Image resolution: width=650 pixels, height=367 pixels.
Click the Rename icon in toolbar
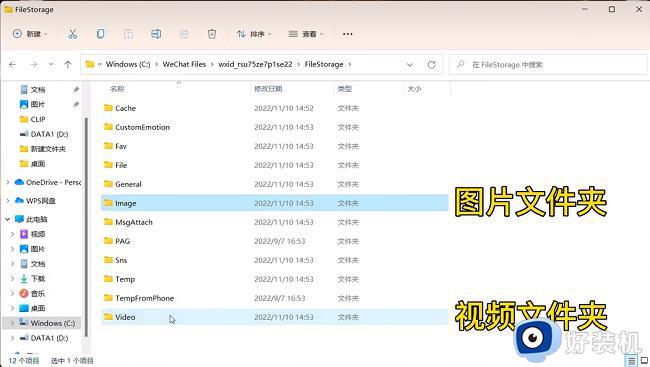(x=156, y=34)
